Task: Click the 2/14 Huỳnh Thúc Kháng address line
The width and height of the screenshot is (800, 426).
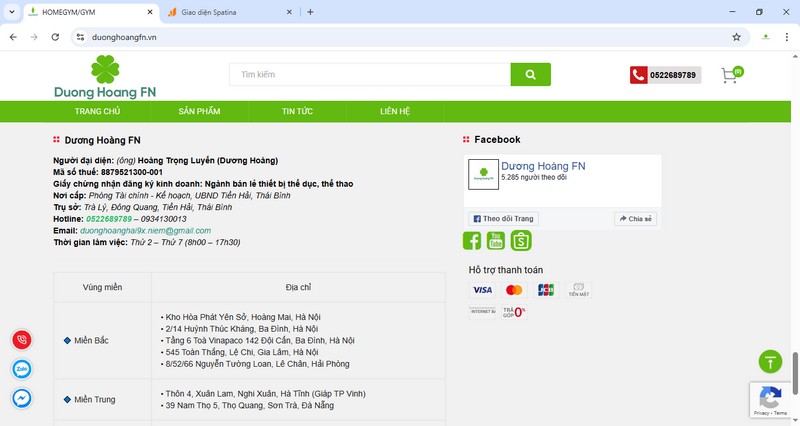Action: [241, 329]
